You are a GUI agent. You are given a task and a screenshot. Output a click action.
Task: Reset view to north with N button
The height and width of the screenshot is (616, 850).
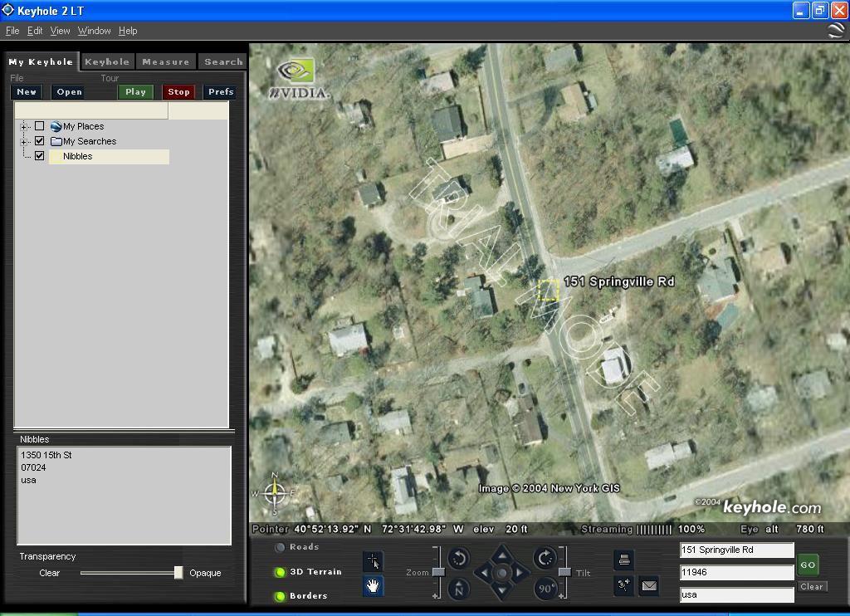point(458,589)
